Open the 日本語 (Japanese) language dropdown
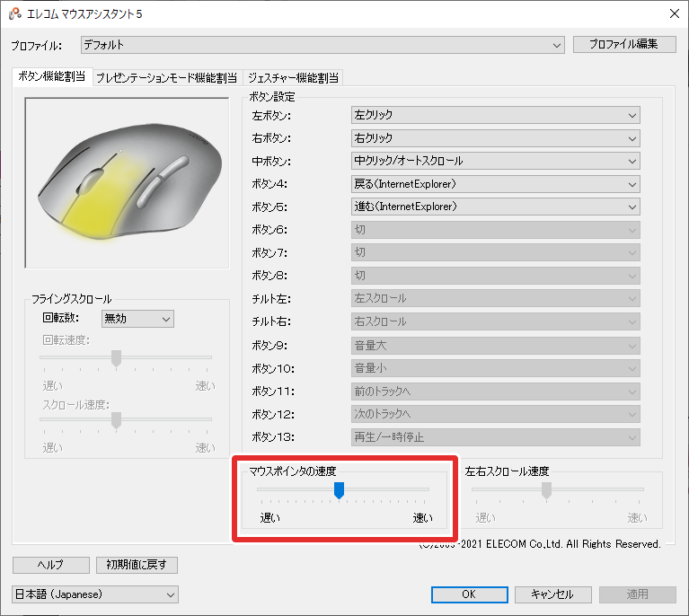689x616 pixels. 95,594
